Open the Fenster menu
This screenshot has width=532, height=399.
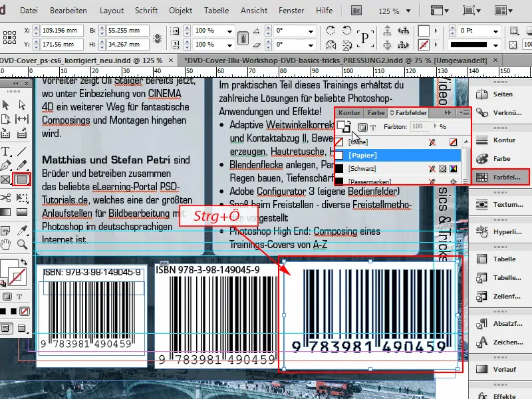click(x=291, y=11)
